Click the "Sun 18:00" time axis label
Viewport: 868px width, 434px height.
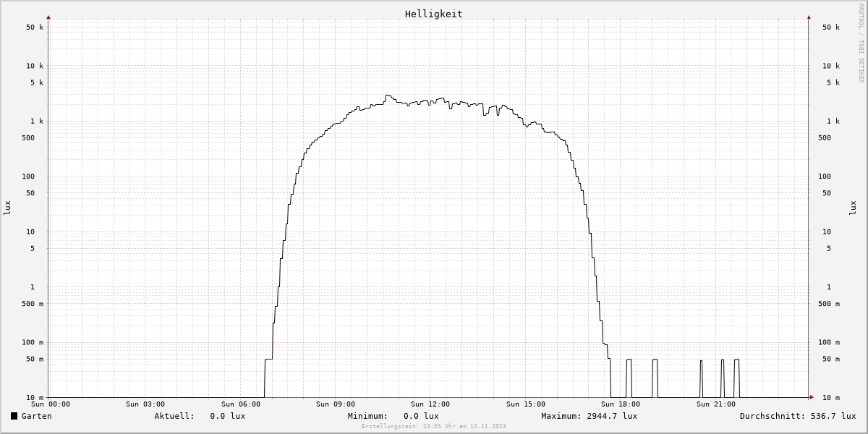(621, 404)
